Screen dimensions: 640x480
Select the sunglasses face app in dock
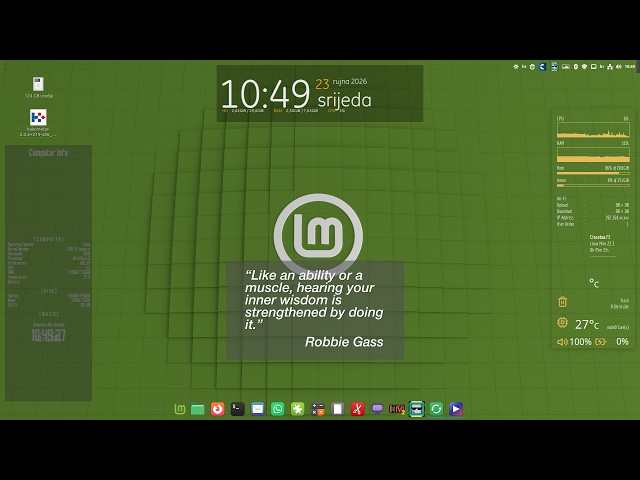(x=416, y=409)
